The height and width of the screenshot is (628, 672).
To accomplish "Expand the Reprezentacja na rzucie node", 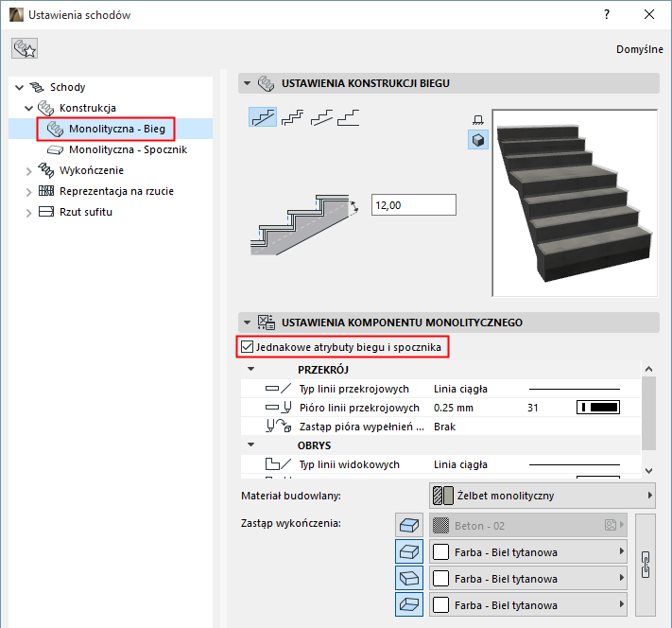I will tap(28, 192).
